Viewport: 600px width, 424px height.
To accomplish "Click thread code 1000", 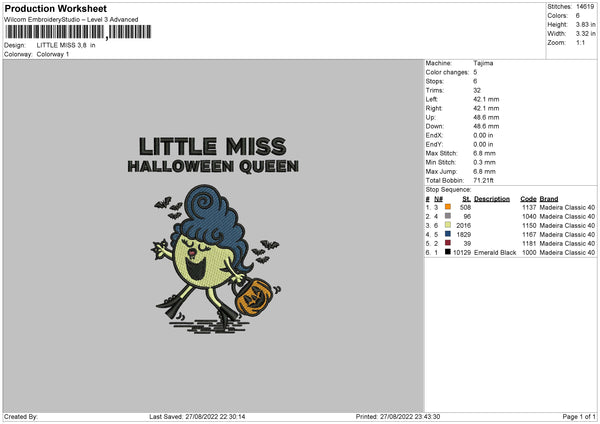I will pyautogui.click(x=529, y=253).
